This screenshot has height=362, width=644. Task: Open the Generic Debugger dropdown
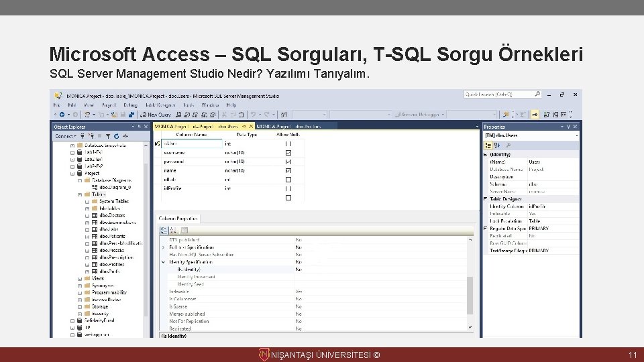pos(443,115)
